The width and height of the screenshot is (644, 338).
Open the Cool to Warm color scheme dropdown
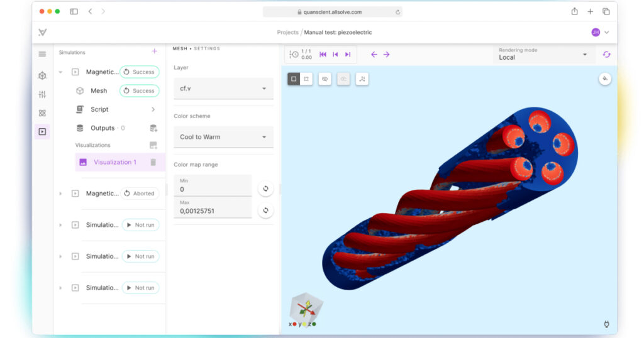tap(223, 137)
